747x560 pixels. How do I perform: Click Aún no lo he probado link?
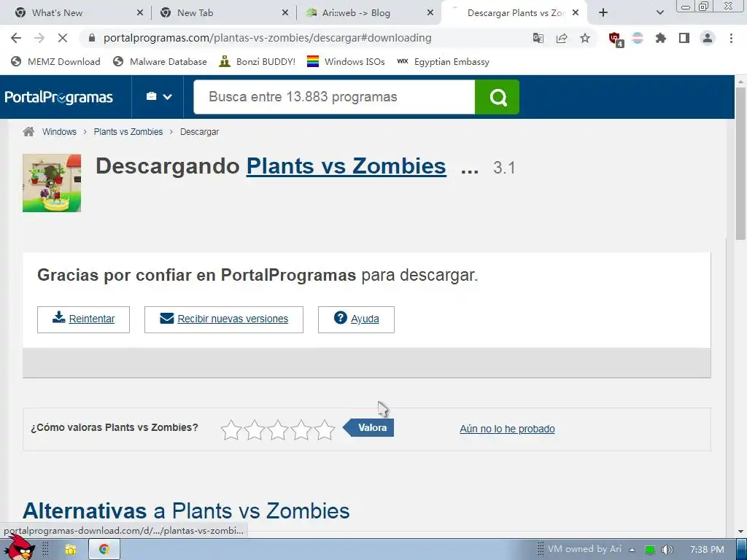coord(508,429)
